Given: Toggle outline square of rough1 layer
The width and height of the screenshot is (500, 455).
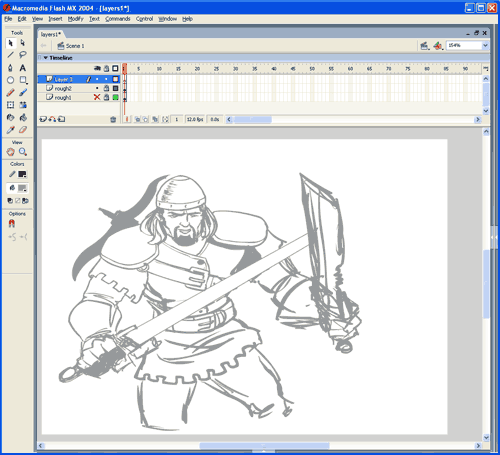Looking at the screenshot, I should 116,97.
